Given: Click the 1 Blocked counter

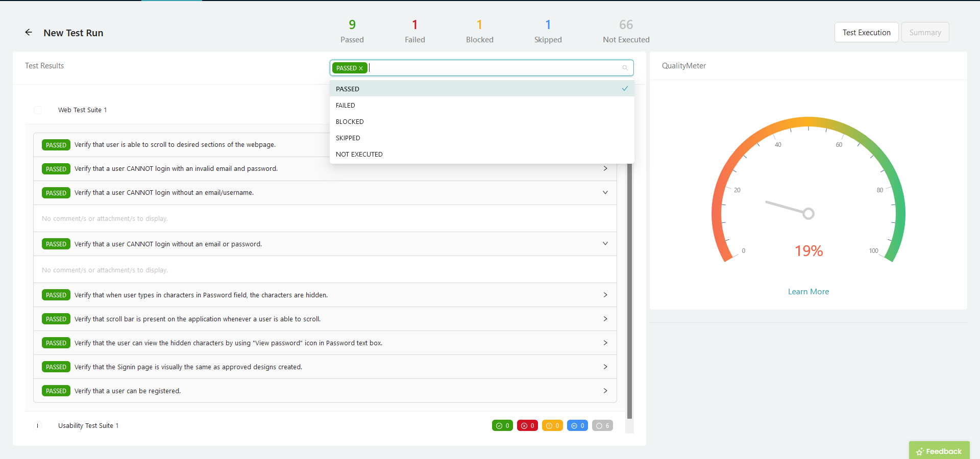Looking at the screenshot, I should pyautogui.click(x=479, y=31).
